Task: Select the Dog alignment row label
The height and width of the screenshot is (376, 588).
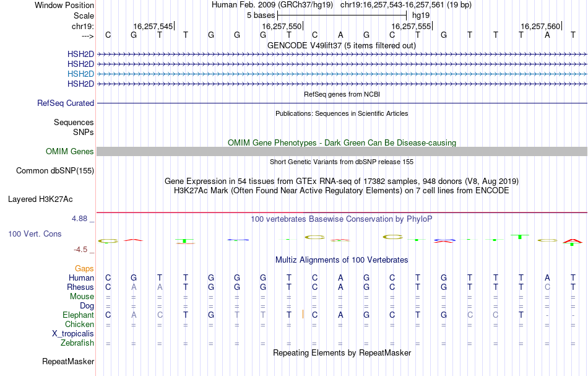Action: pyautogui.click(x=87, y=306)
